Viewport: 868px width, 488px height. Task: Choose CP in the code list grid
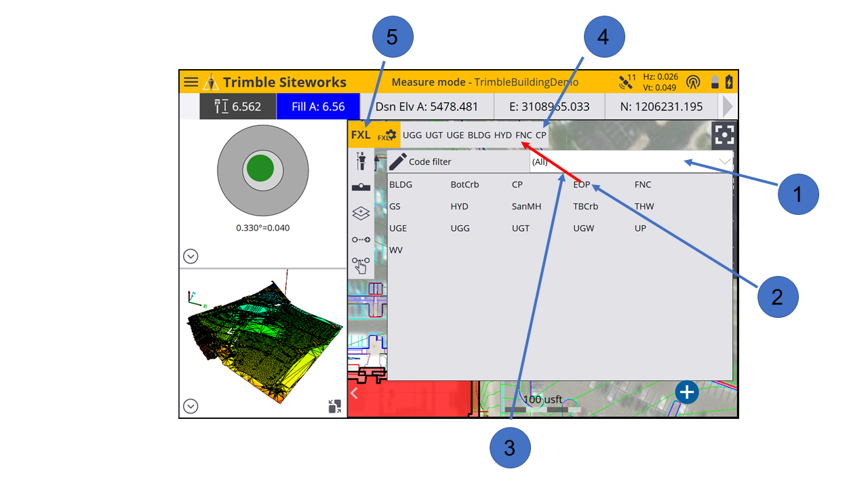click(x=517, y=184)
